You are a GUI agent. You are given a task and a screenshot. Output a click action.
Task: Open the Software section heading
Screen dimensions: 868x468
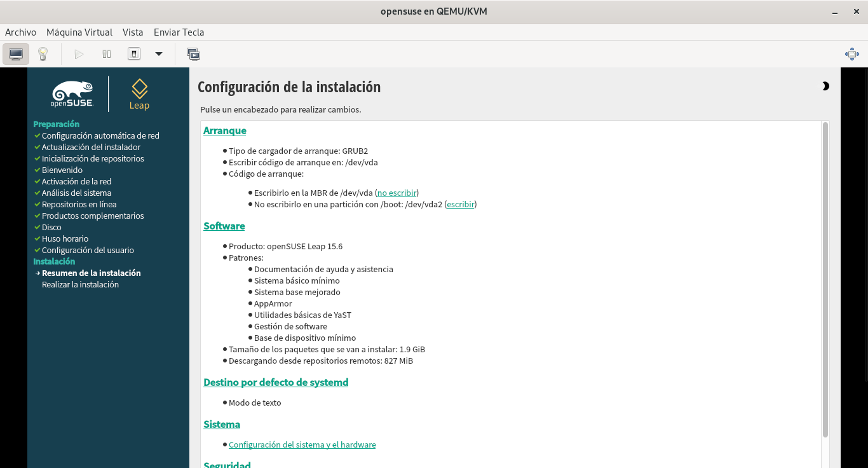coord(224,226)
